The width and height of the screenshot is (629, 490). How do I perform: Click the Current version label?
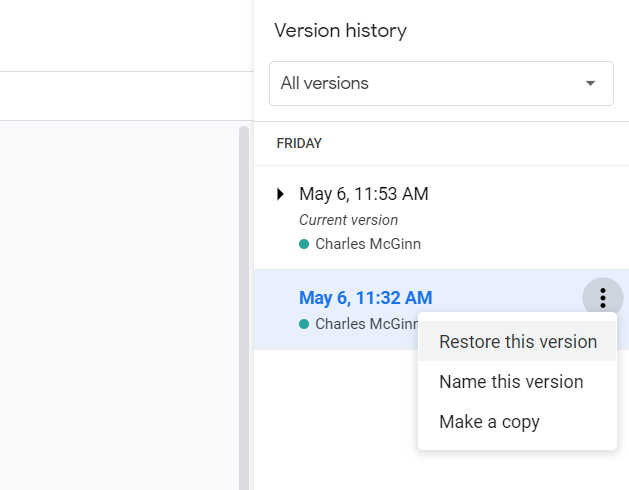coord(348,220)
